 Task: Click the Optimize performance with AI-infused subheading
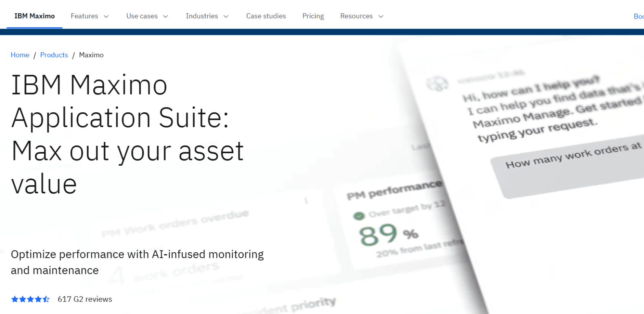click(137, 262)
